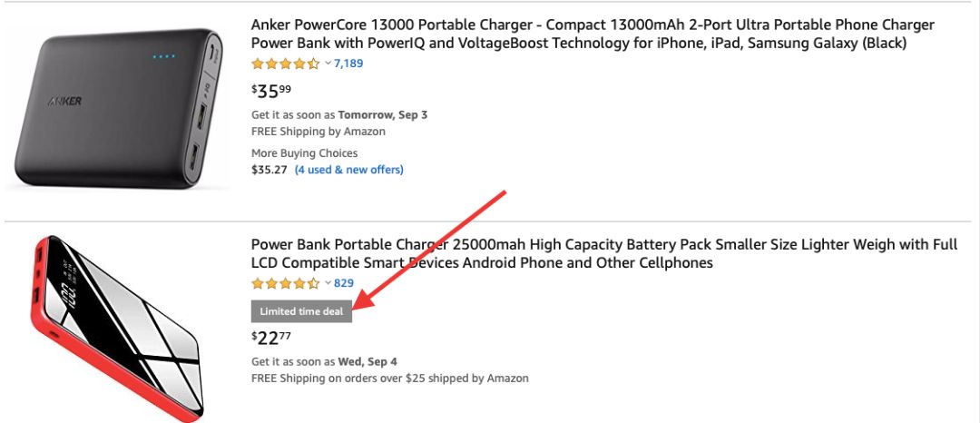Click the $35.99 price

271,91
